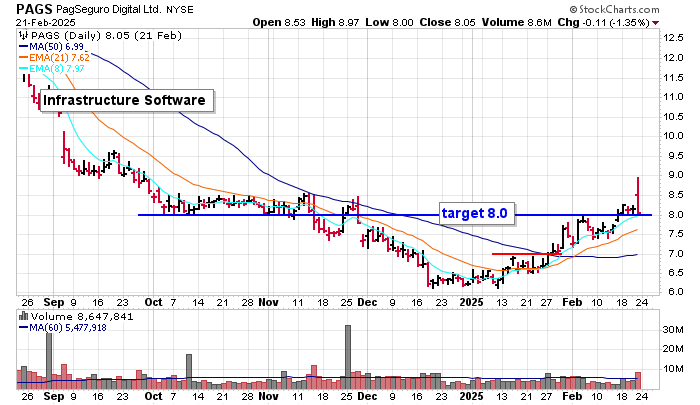Click the PagSeguro Digital Ltd. company name

pyautogui.click(x=108, y=9)
